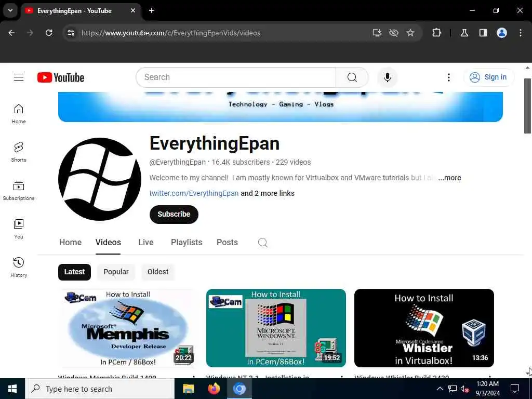The width and height of the screenshot is (532, 399).
Task: Click the EverythingEpan channel avatar
Action: point(99,179)
